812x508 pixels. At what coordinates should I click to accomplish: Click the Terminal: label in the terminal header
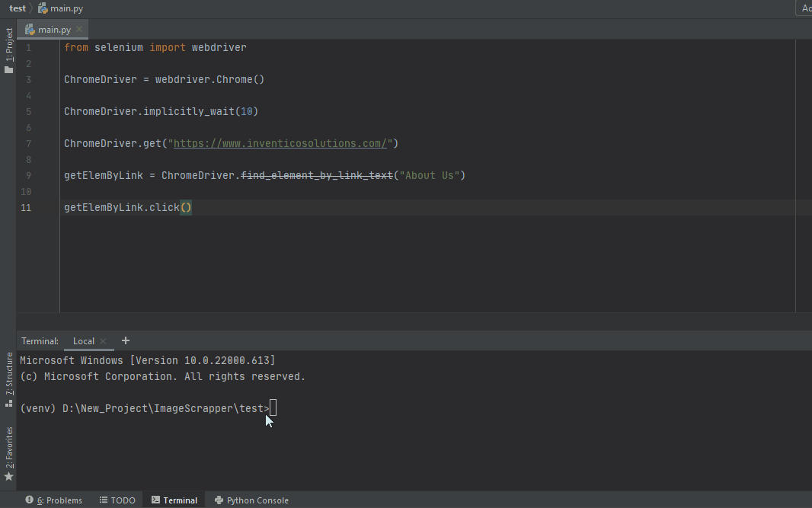coord(40,340)
